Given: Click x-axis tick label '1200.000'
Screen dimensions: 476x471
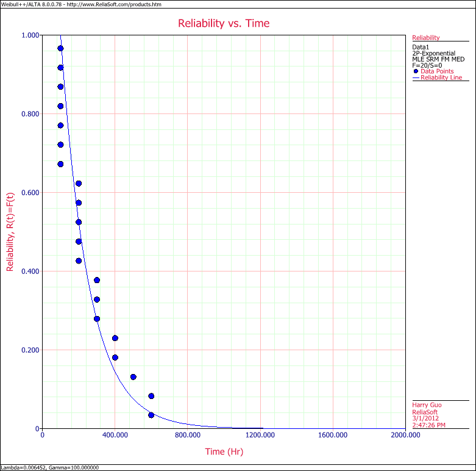Looking at the screenshot, I should coord(260,435).
